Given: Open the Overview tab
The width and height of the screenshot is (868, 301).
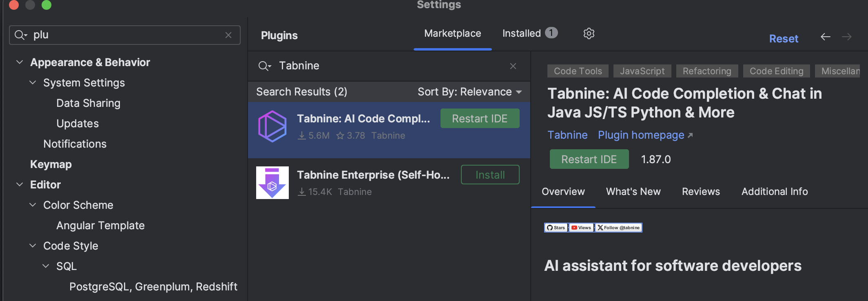Looking at the screenshot, I should click(563, 192).
